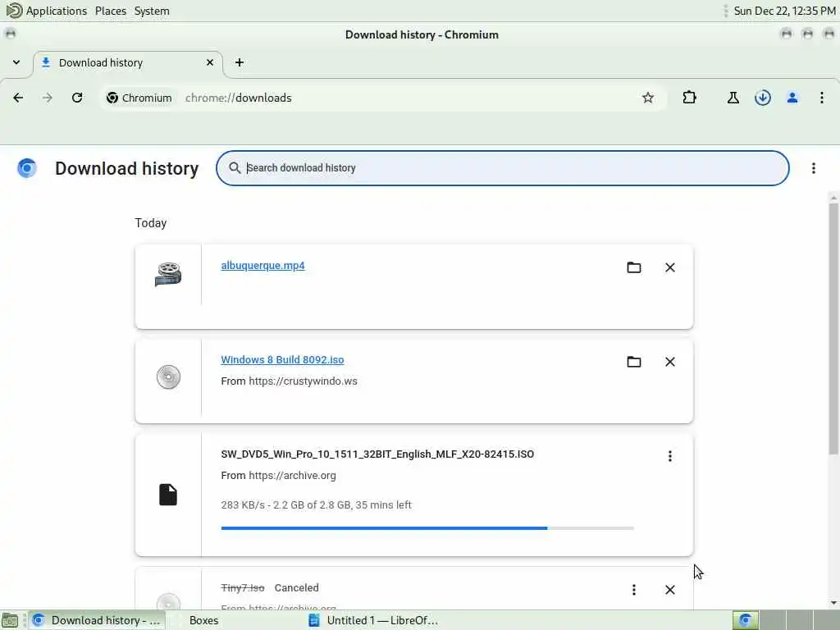Click the browser forward arrow
This screenshot has width=840, height=630.
click(48, 98)
